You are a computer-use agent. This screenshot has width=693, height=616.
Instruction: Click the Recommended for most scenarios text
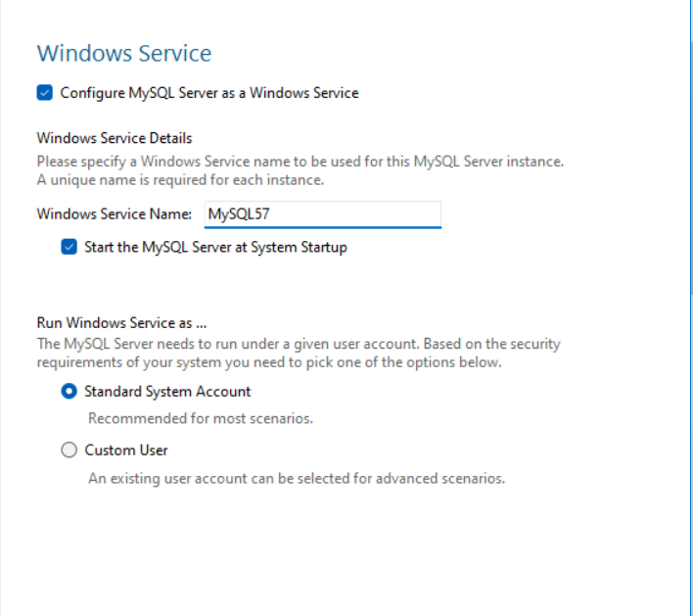click(x=201, y=418)
